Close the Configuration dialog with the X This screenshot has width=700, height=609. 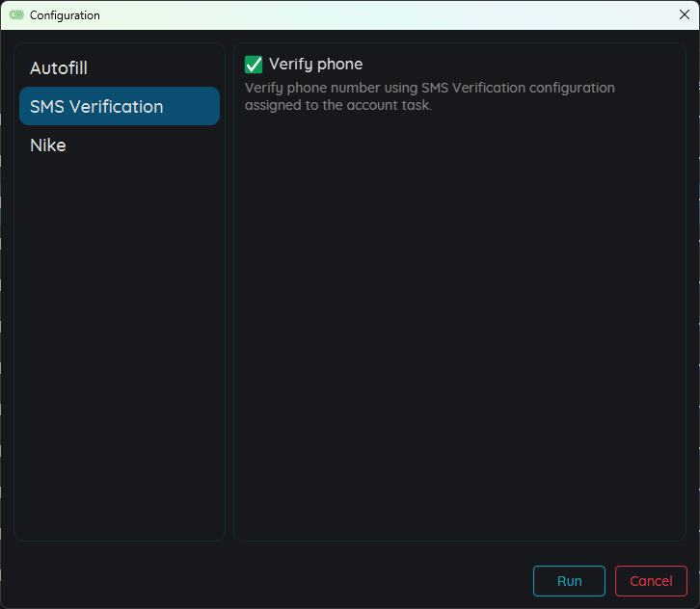tap(684, 14)
